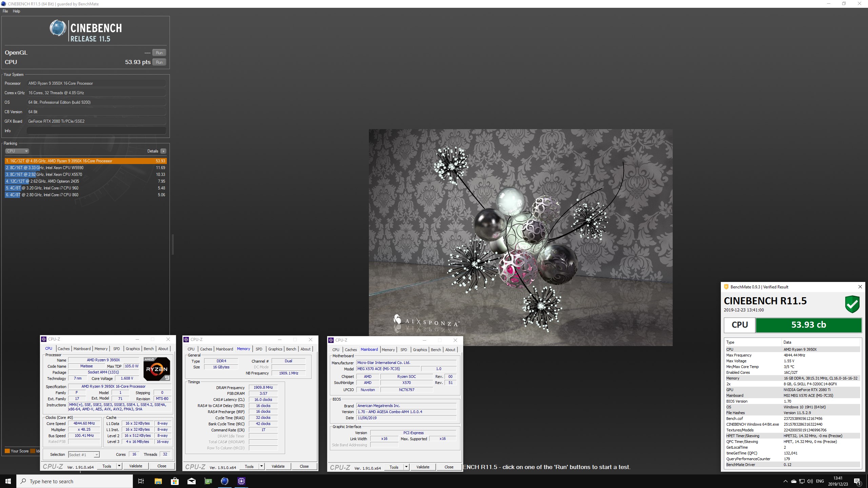Image resolution: width=868 pixels, height=488 pixels.
Task: Click the rendered spheres benchmark image
Action: [520, 237]
